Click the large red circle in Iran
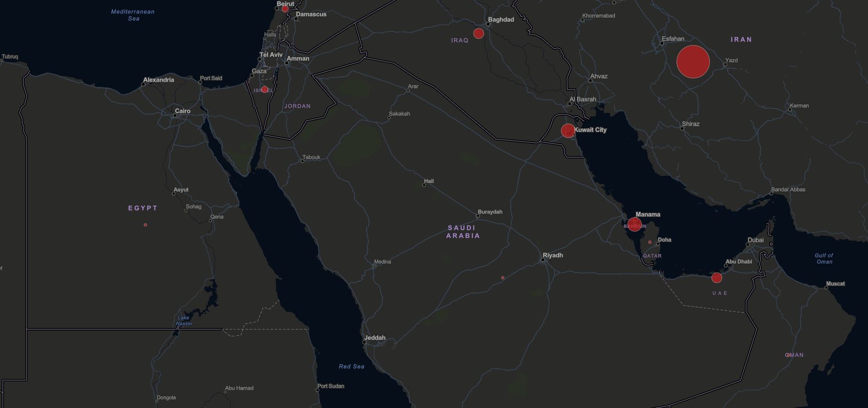868x408 pixels. click(x=693, y=62)
